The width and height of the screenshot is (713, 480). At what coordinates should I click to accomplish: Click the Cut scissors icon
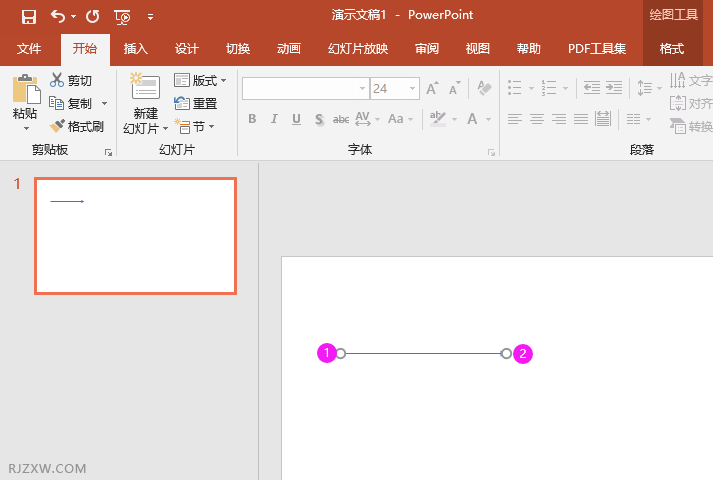[57, 80]
